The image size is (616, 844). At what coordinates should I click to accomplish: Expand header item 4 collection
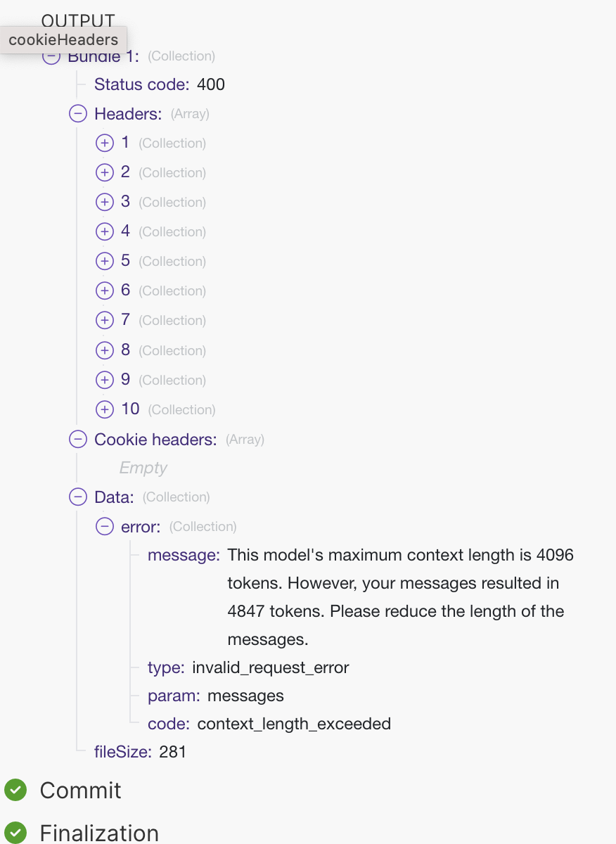(104, 232)
